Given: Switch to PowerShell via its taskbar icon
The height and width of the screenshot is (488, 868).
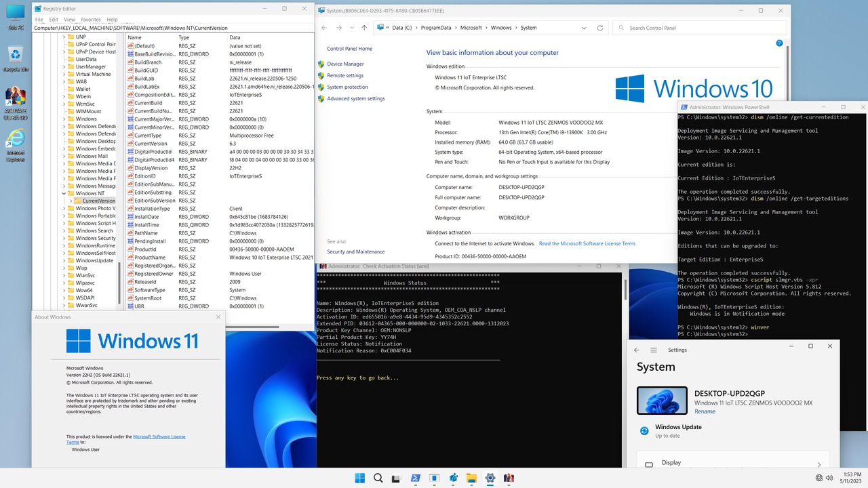Looking at the screenshot, I should click(x=416, y=478).
